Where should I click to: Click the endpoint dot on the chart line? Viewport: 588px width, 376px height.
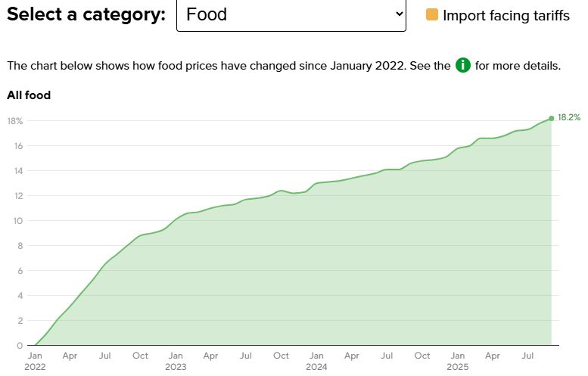[x=551, y=118]
